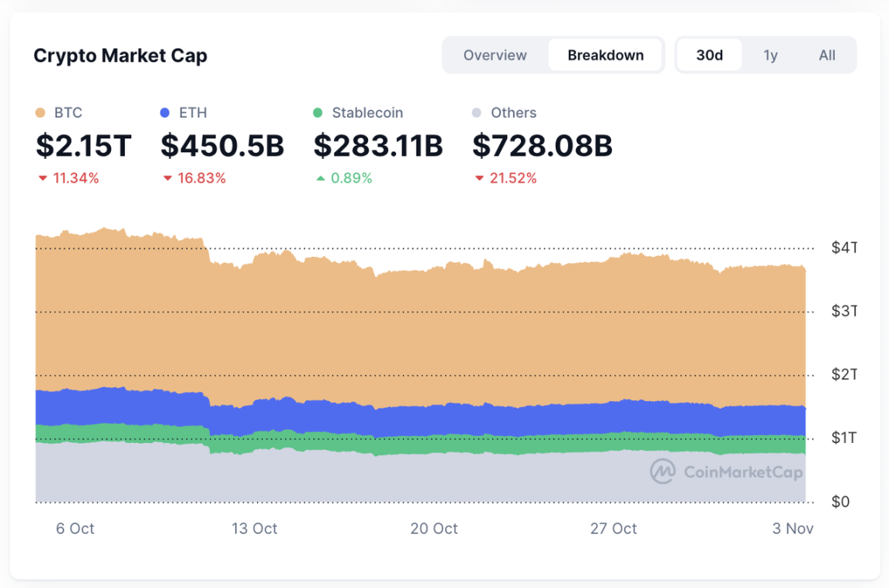Change time range to 1y
The width and height of the screenshot is (889, 588).
[770, 56]
